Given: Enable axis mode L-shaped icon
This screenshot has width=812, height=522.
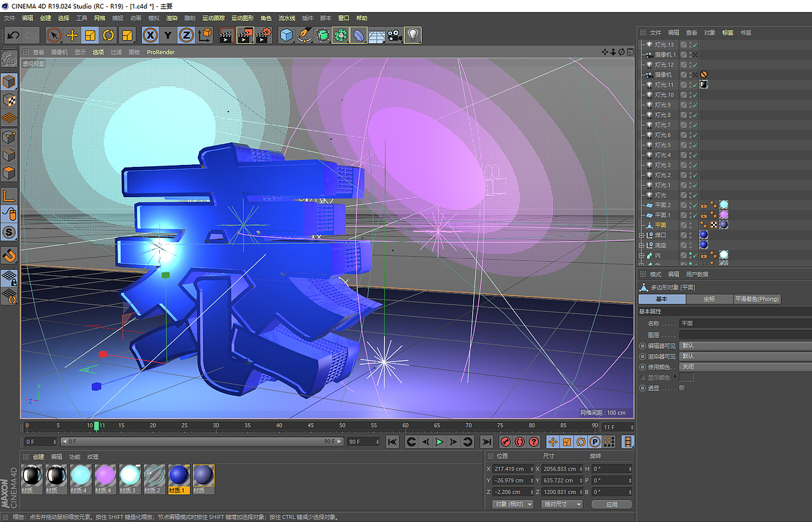Looking at the screenshot, I should [x=9, y=196].
